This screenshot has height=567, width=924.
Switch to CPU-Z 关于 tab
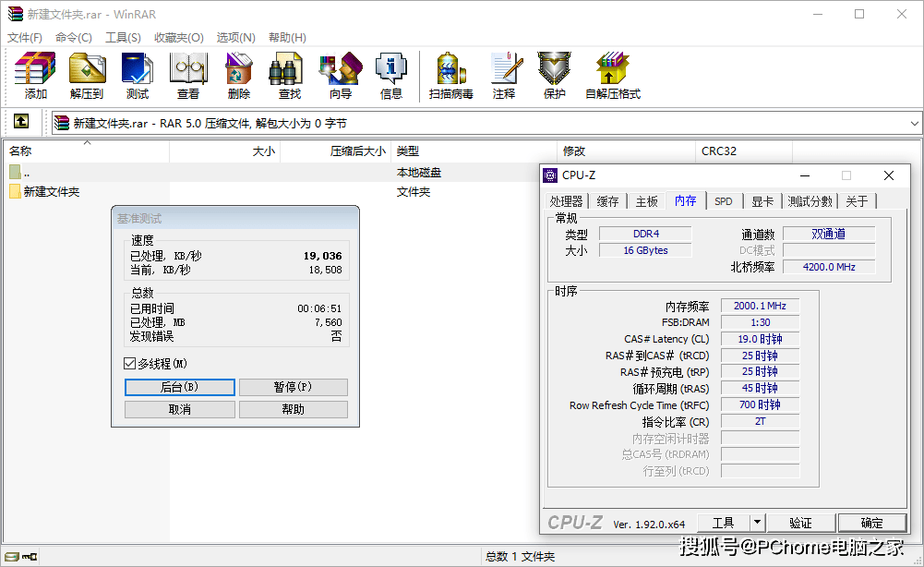tap(857, 201)
